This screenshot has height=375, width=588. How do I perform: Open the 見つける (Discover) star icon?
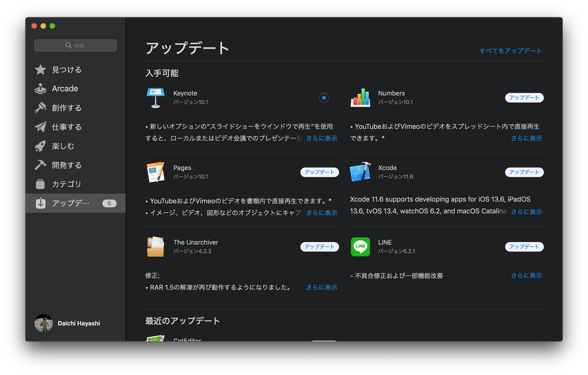point(41,70)
